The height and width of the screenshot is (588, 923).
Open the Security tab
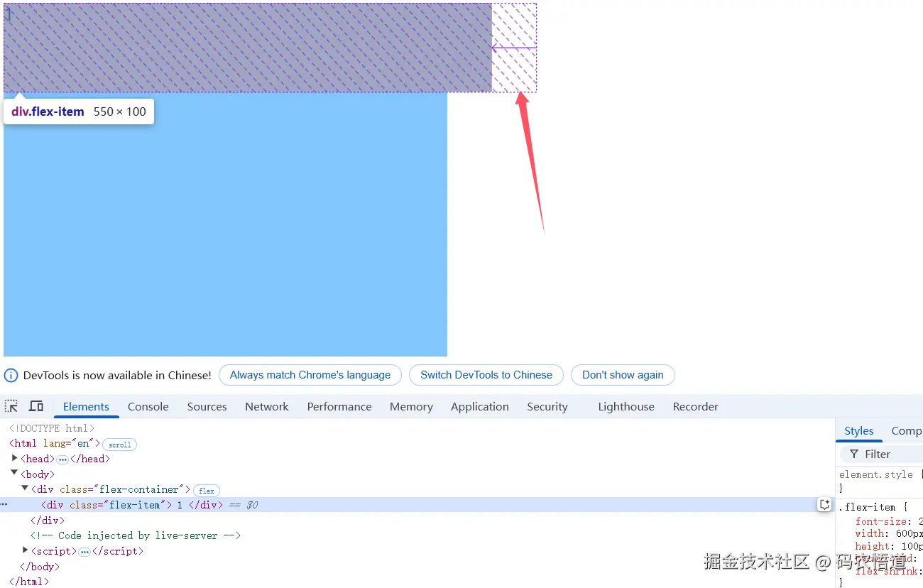pos(547,407)
